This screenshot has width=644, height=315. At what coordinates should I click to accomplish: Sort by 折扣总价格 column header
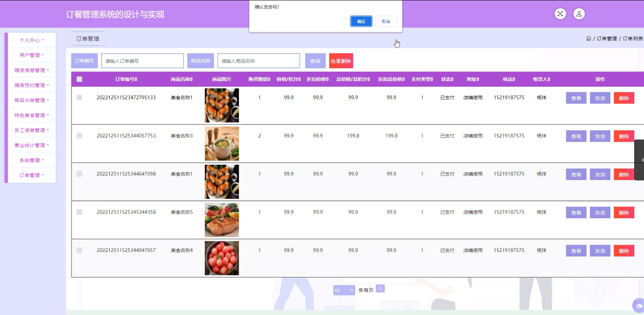tap(391, 79)
